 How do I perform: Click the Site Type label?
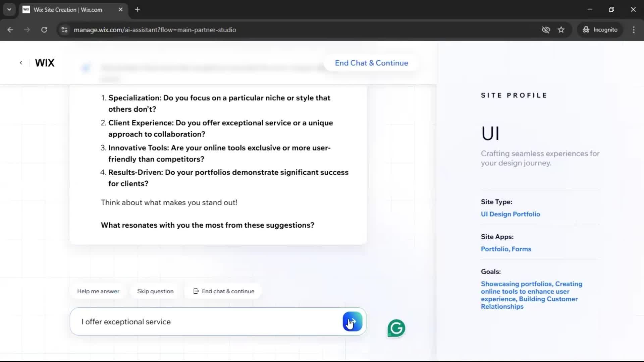[496, 202]
